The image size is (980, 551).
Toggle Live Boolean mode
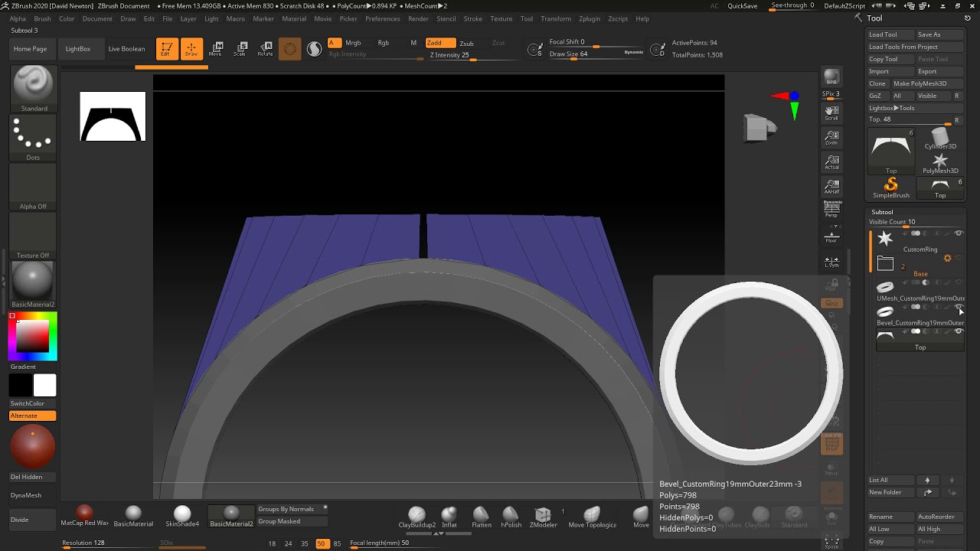(x=126, y=49)
